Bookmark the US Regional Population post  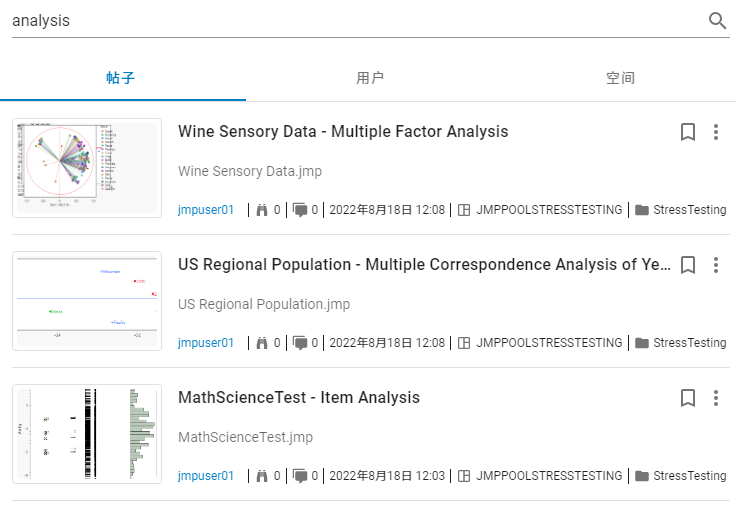pyautogui.click(x=688, y=265)
